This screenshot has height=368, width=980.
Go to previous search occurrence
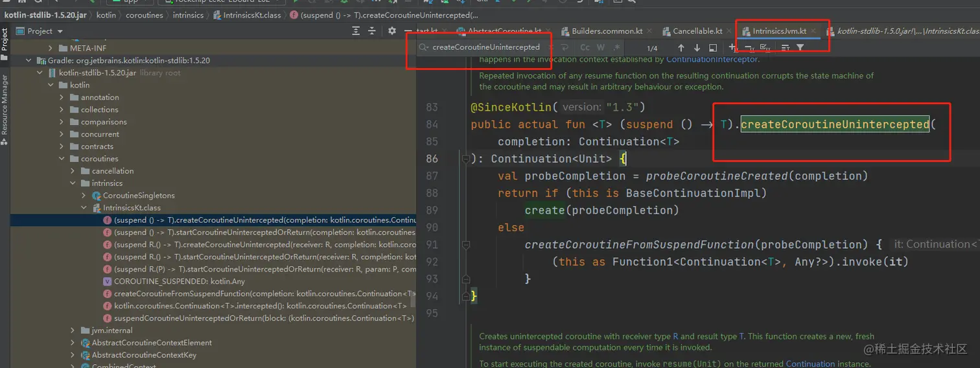(681, 47)
